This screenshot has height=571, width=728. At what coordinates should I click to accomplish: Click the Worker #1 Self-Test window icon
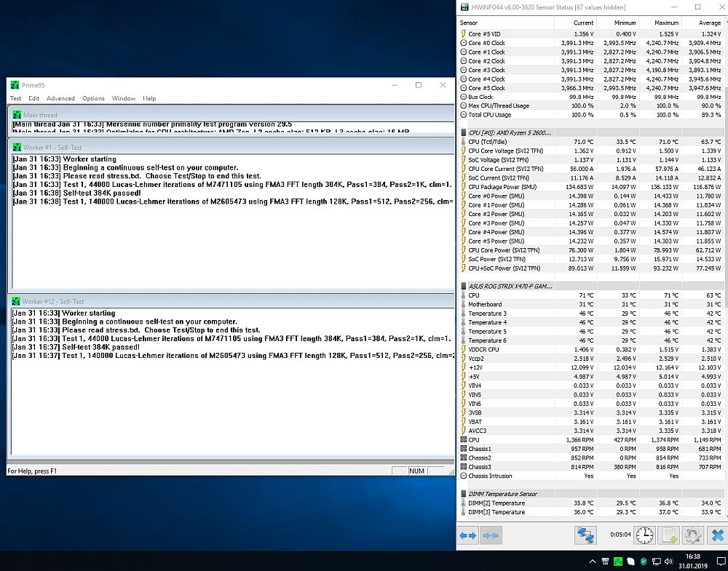point(17,148)
